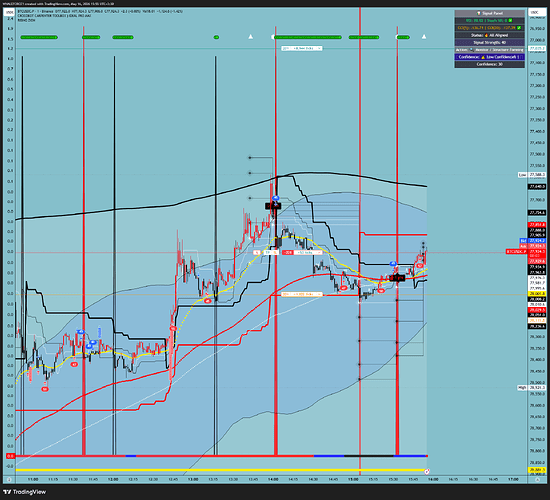Click the blue Confidence warning row
Viewport: 550px width, 500px height.
[x=490, y=57]
